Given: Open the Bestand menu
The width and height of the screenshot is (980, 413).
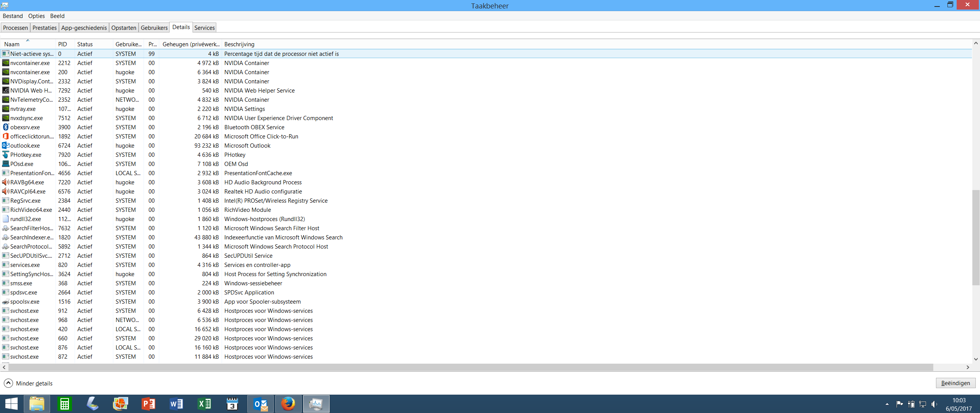Looking at the screenshot, I should click(13, 16).
